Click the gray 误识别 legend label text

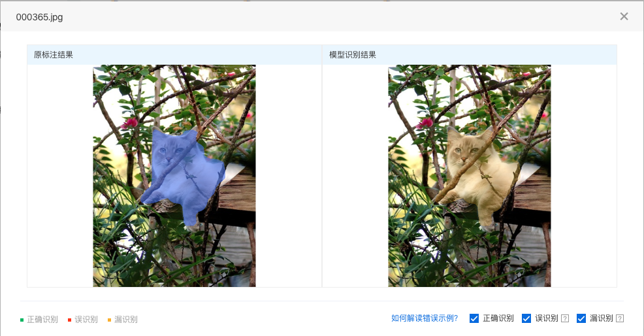pos(86,320)
